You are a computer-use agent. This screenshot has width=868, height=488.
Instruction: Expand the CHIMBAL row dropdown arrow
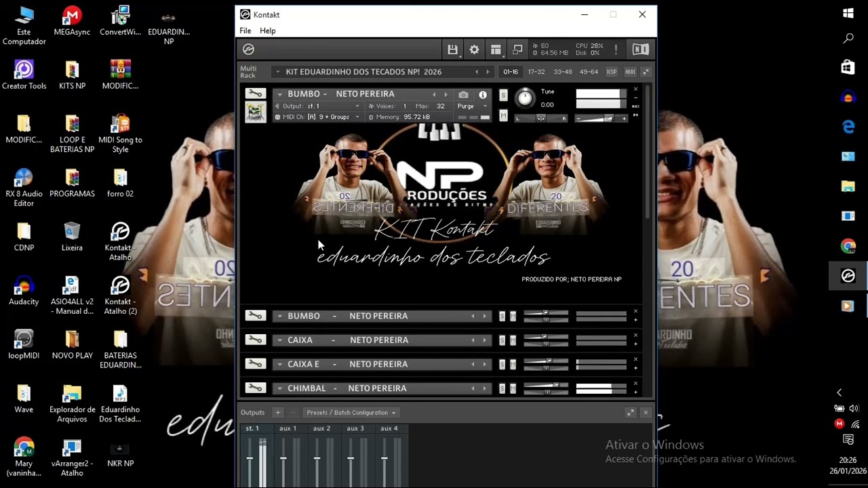(x=279, y=388)
